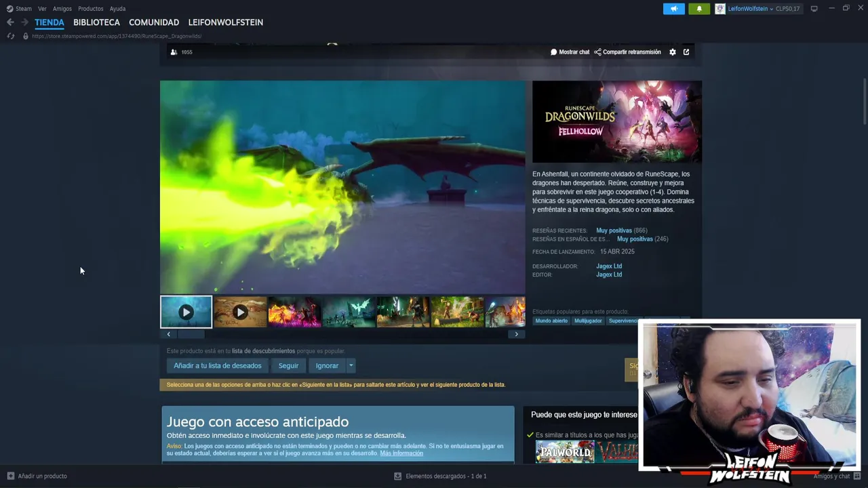
Task: Switch to the COMUNIDAD tab
Action: 154,22
